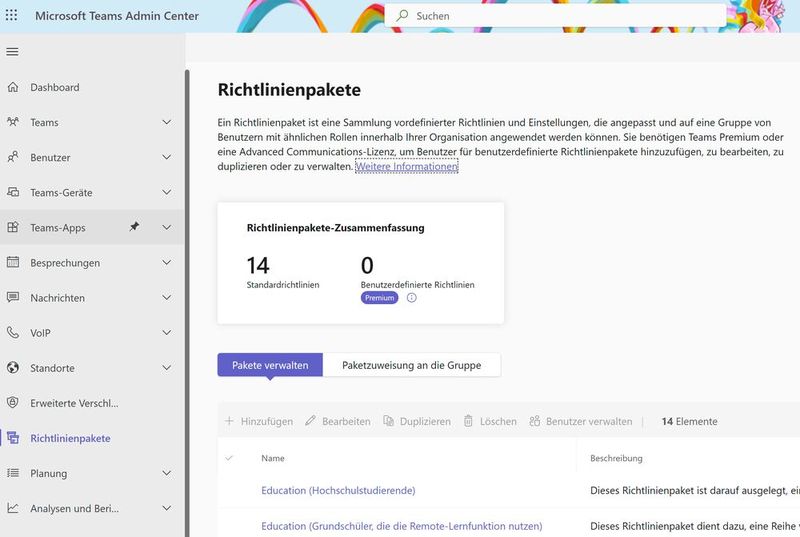Click the Planung list icon
Screen dimensions: 800x537
point(13,473)
